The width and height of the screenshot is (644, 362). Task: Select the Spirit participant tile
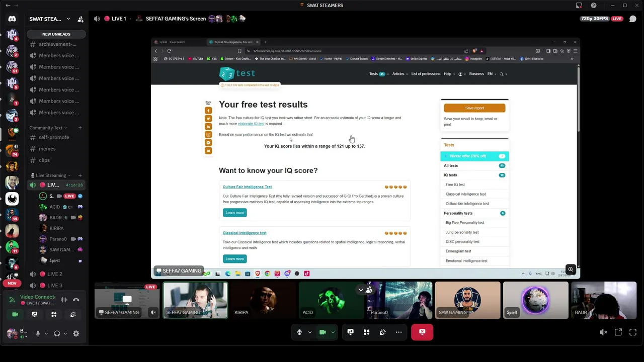pos(536,301)
